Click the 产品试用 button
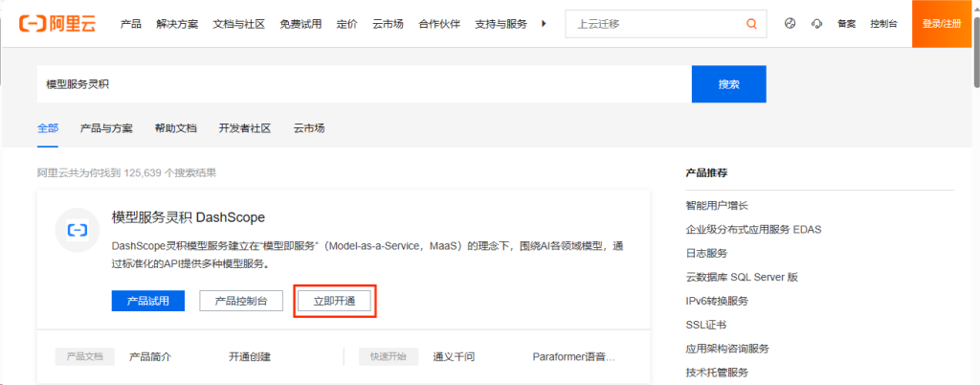This screenshot has height=385, width=980. [148, 301]
